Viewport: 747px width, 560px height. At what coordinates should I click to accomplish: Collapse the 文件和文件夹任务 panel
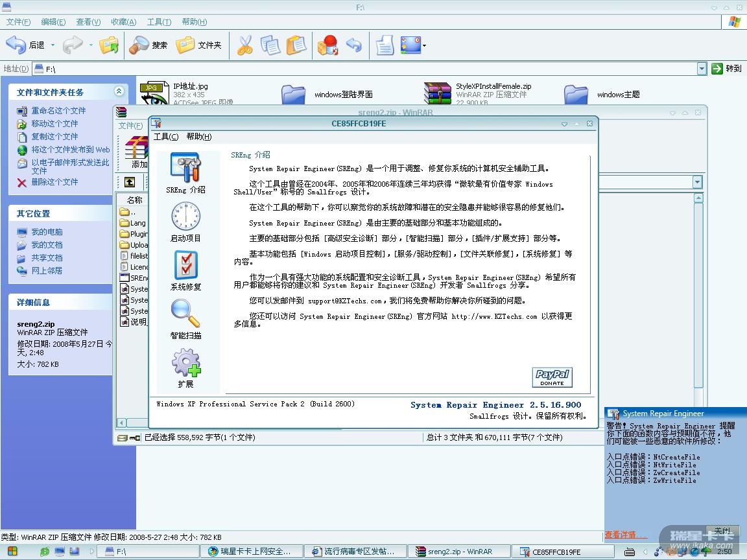119,91
